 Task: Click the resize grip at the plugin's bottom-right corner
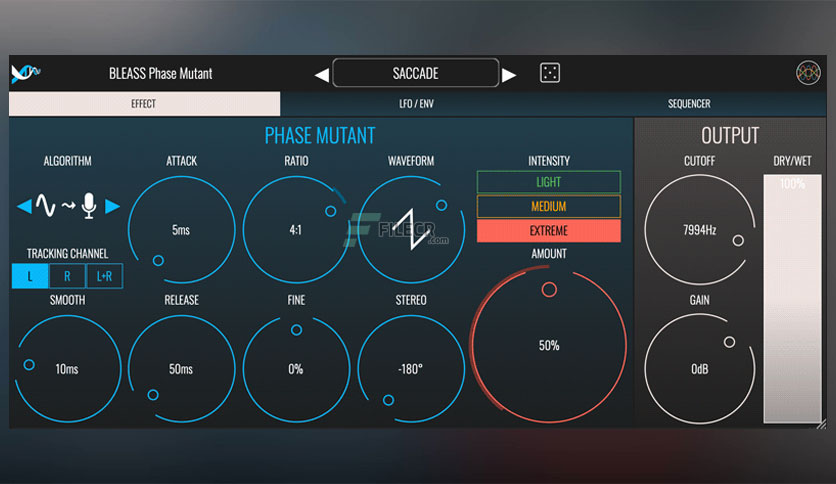pyautogui.click(x=821, y=424)
